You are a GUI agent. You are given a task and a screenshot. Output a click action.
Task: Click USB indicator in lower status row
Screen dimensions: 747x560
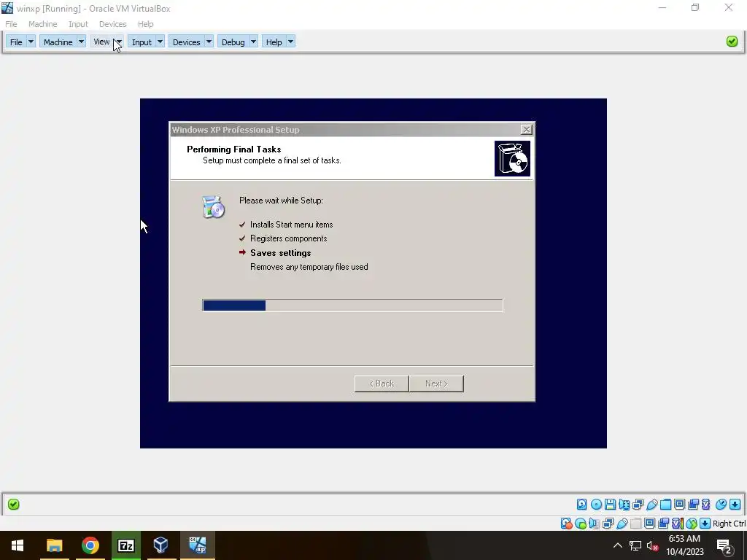[x=622, y=524]
